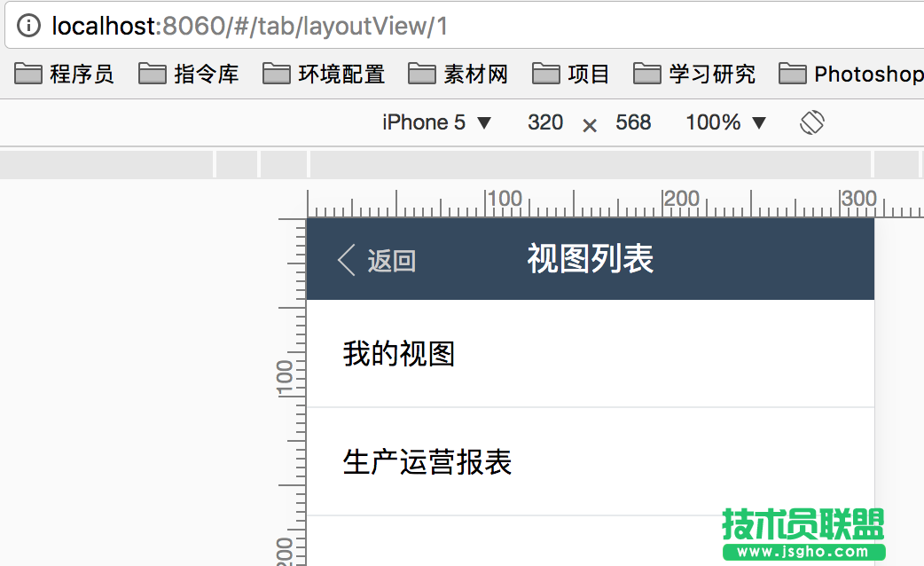
Task: Click the site information icon in address bar
Action: 30,26
